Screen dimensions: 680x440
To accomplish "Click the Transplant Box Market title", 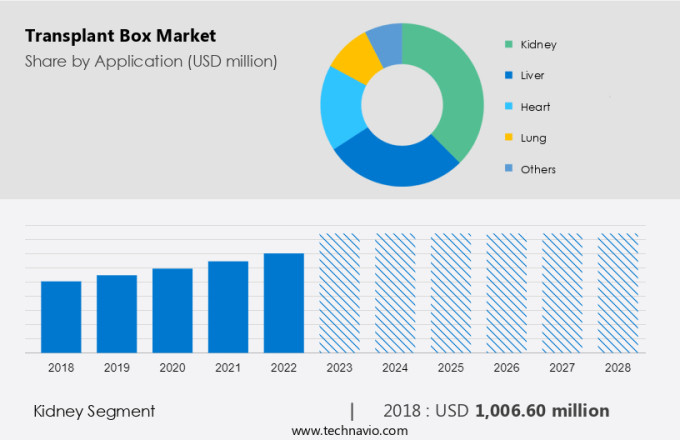I will [120, 37].
